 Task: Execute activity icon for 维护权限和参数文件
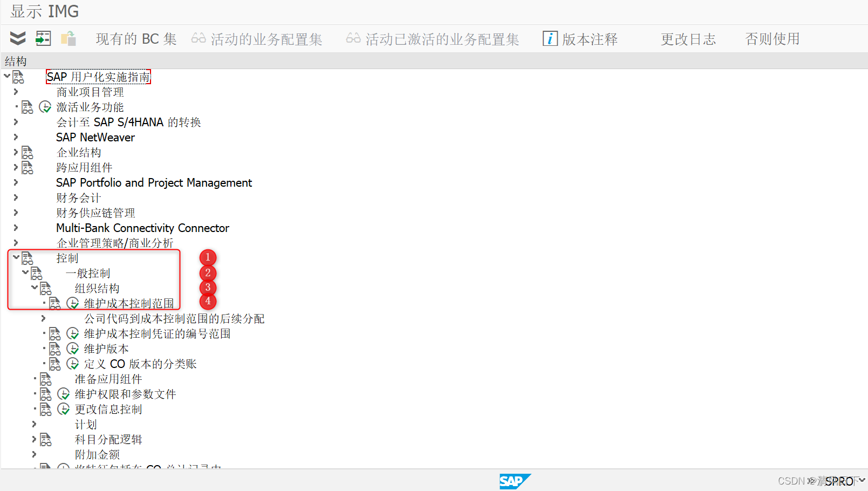tap(64, 394)
